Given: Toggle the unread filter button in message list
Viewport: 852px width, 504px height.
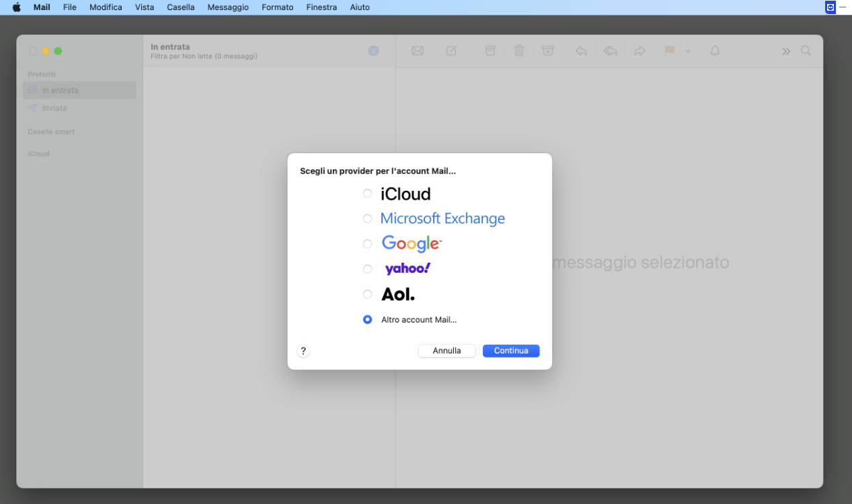Looking at the screenshot, I should (373, 51).
